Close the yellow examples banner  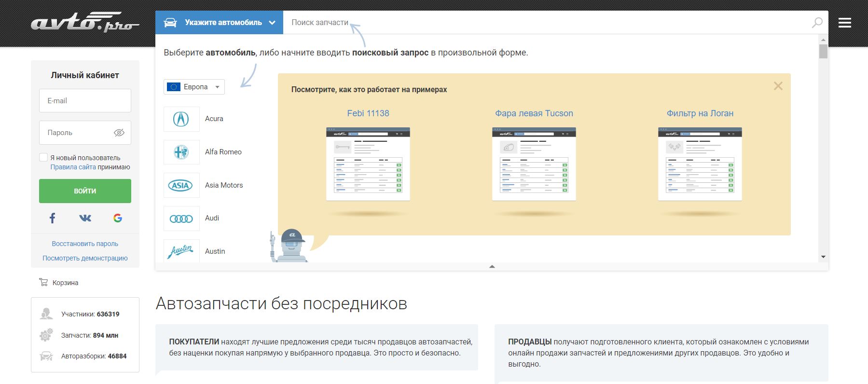(x=778, y=86)
